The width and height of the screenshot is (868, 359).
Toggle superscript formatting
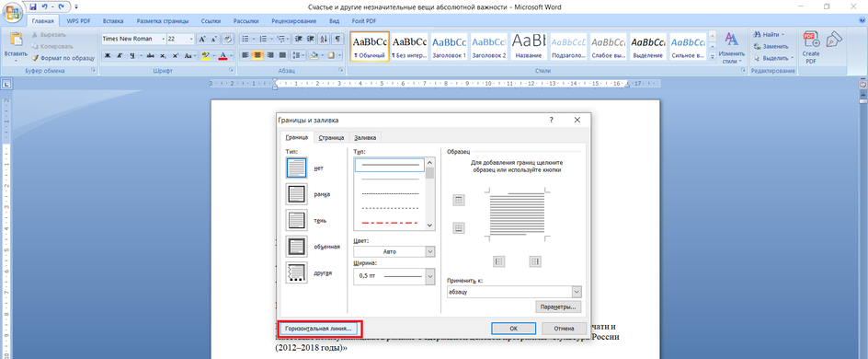[176, 55]
